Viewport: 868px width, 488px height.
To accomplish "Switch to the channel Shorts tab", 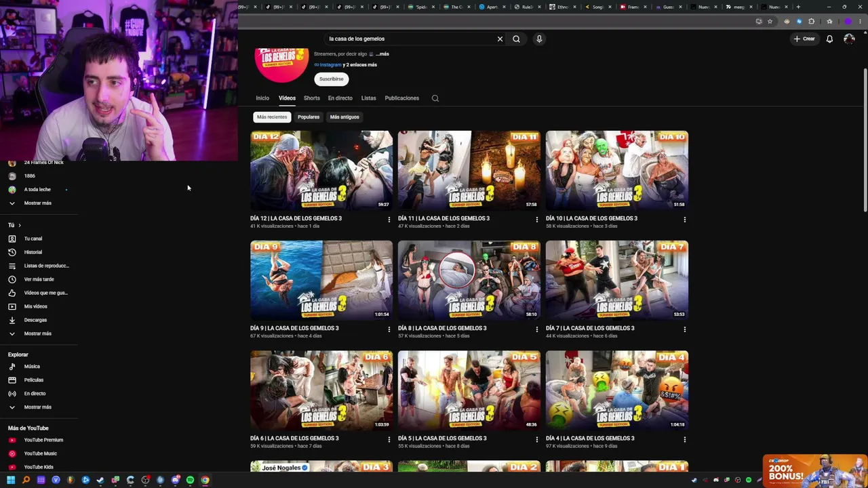I will (x=312, y=98).
